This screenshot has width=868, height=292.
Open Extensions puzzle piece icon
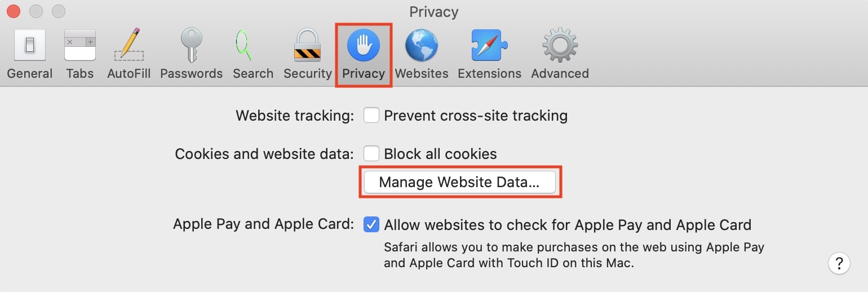click(489, 45)
